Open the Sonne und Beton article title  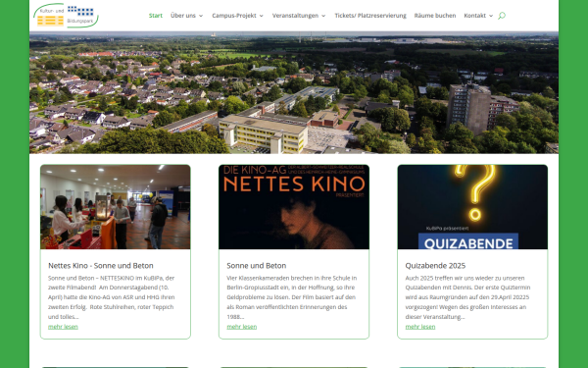point(257,266)
